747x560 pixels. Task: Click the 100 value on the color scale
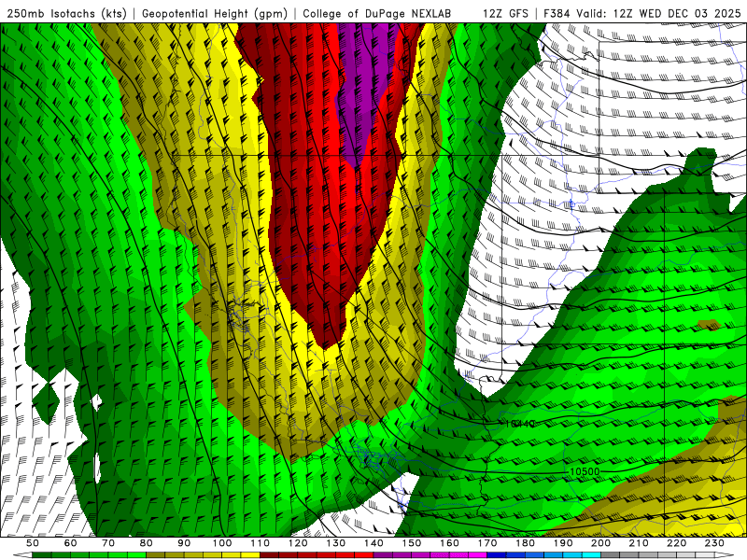[222, 543]
